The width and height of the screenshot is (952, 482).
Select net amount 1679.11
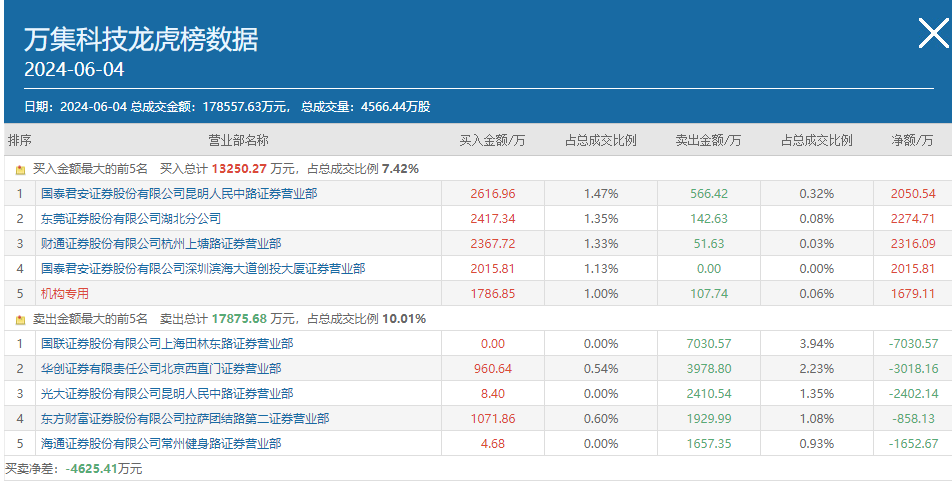click(913, 293)
